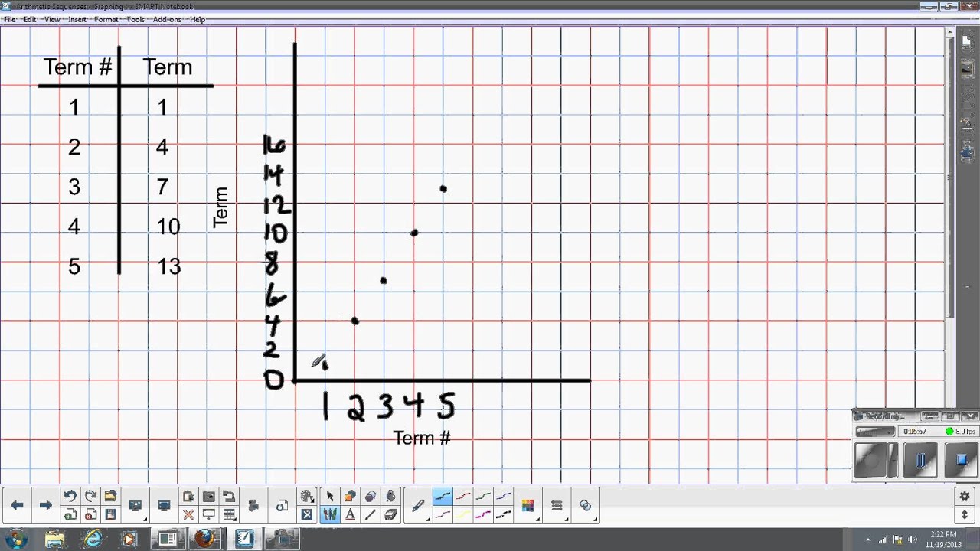Image resolution: width=980 pixels, height=551 pixels.
Task: Open Firefox from taskbar
Action: [205, 539]
